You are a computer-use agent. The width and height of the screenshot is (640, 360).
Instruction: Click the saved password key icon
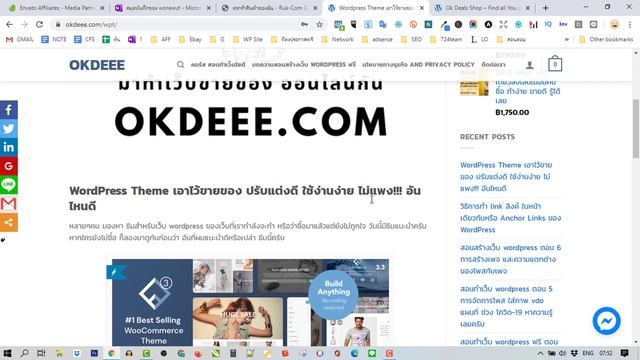pyautogui.click(x=304, y=24)
